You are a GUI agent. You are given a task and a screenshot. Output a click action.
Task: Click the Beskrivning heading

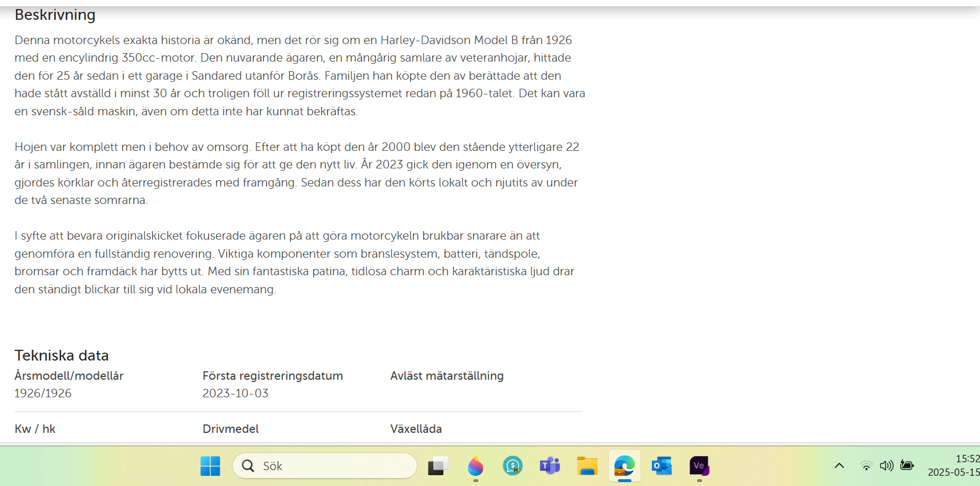55,15
